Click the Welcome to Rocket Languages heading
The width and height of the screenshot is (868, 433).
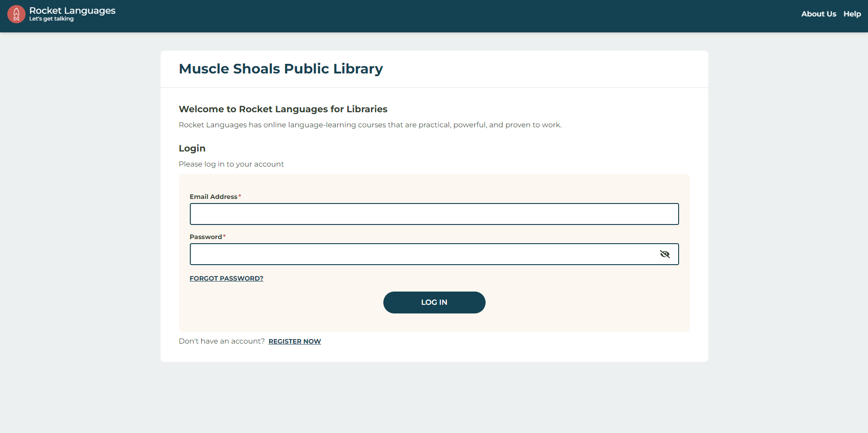pos(283,109)
